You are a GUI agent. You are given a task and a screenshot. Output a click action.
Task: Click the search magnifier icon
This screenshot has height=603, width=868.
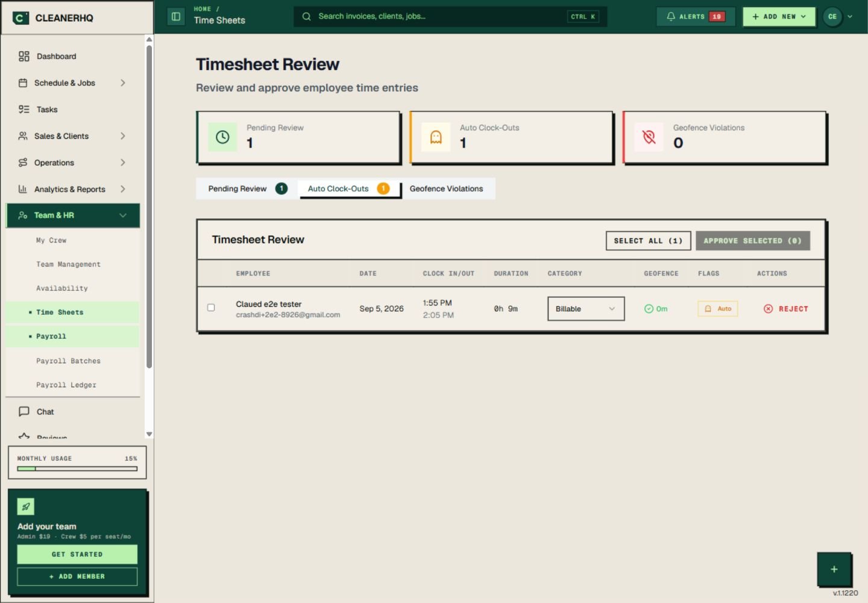coord(307,16)
